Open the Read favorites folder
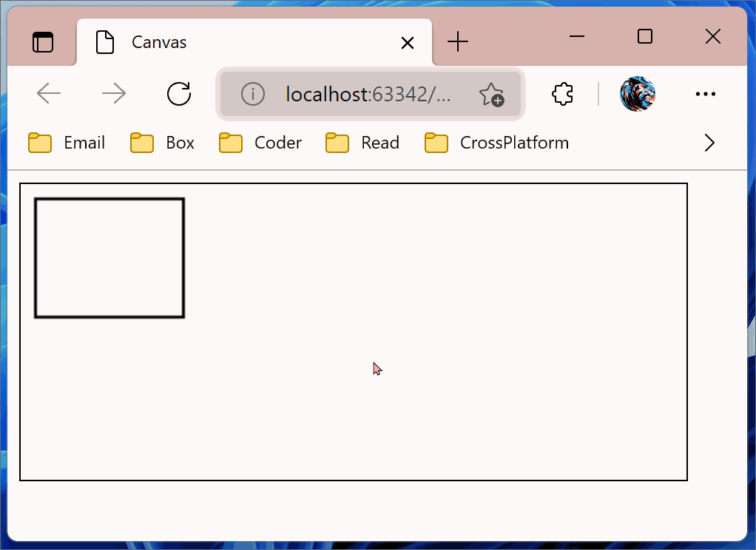This screenshot has height=550, width=756. pyautogui.click(x=362, y=143)
